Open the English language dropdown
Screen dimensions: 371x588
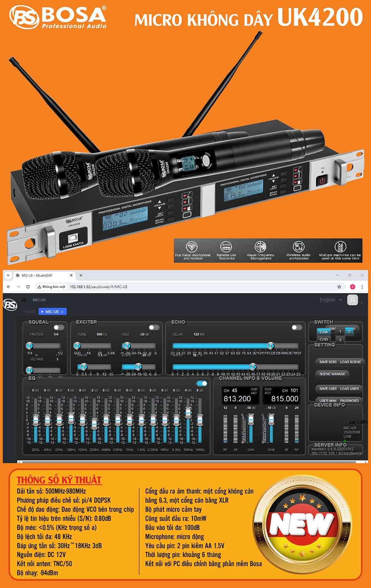point(330,300)
